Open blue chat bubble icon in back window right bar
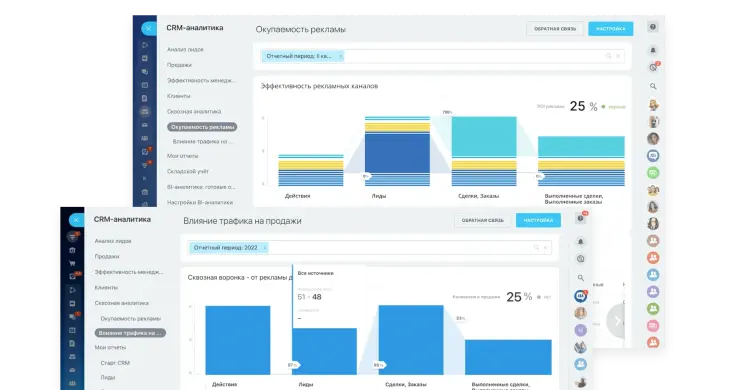The height and width of the screenshot is (390, 740). pyautogui.click(x=653, y=155)
